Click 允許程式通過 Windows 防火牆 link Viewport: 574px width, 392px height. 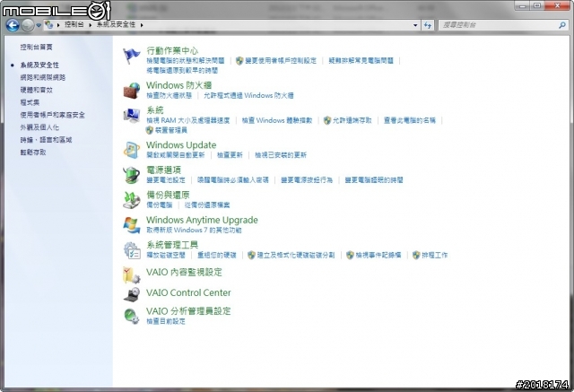tap(248, 95)
